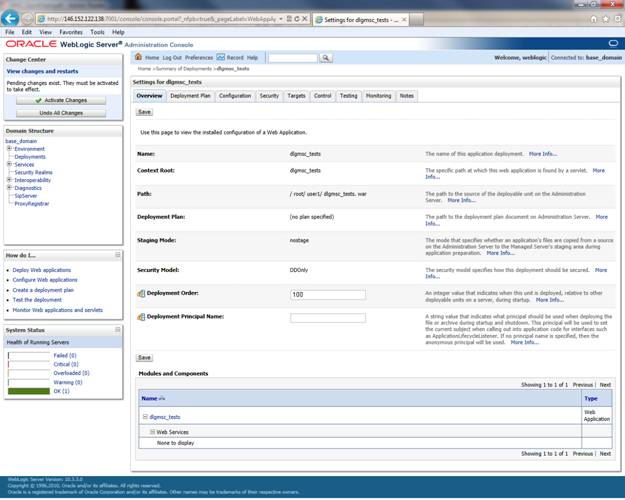Click the Home icon in console toolbar
This screenshot has height=500, width=625.
[x=142, y=58]
